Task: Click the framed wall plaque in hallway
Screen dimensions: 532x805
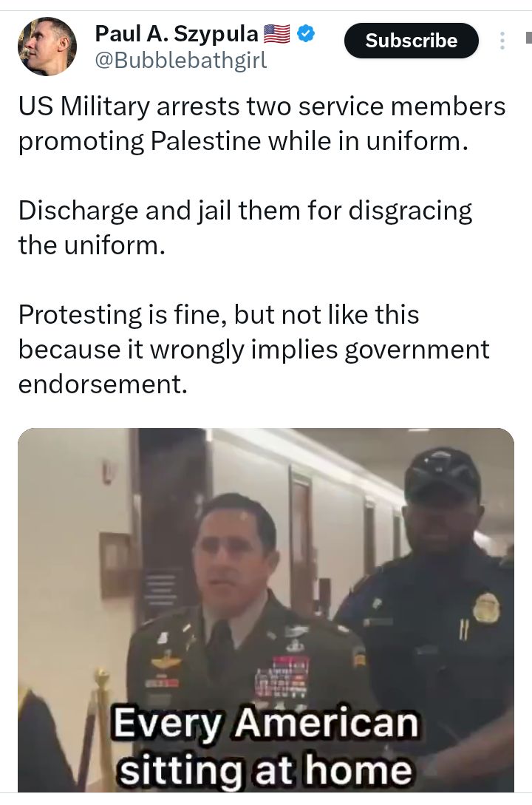Action: click(x=115, y=566)
